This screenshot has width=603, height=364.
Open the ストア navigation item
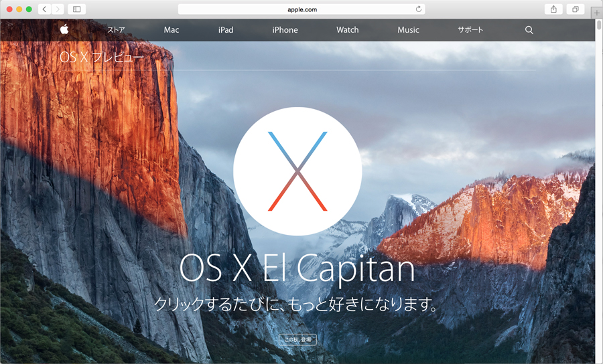click(116, 29)
